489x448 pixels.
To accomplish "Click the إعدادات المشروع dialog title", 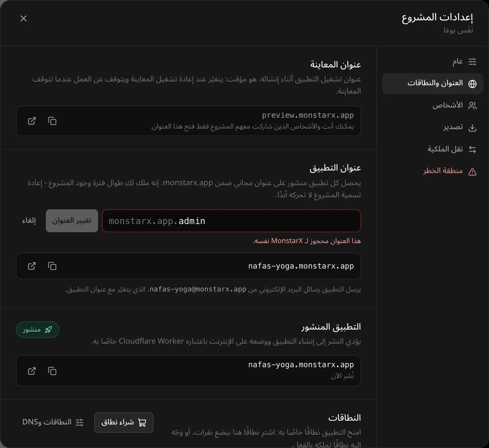I will pos(437,17).
